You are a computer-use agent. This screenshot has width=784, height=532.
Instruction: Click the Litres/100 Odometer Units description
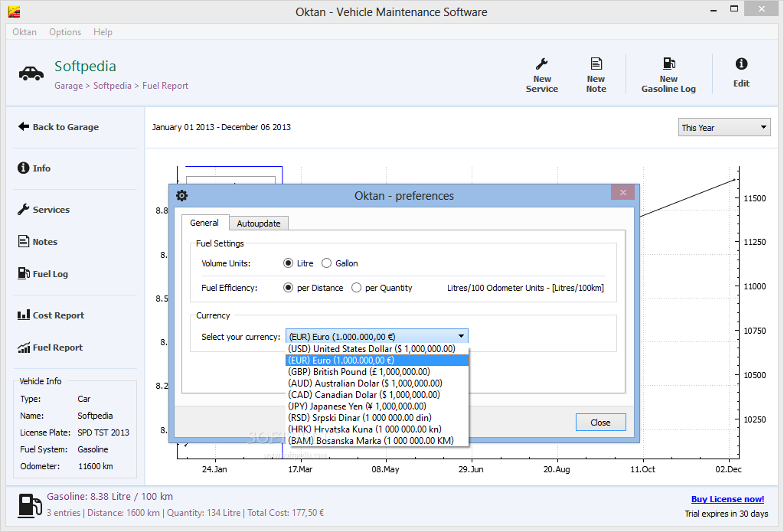pyautogui.click(x=525, y=288)
